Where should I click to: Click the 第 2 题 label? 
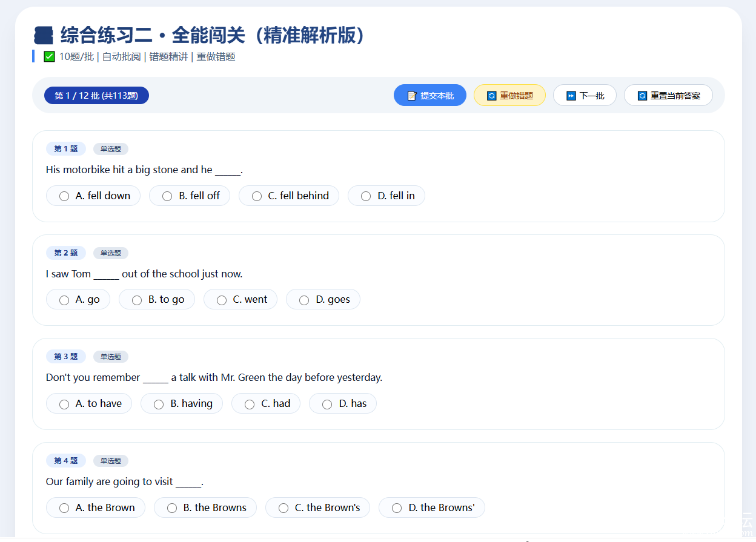pos(66,253)
